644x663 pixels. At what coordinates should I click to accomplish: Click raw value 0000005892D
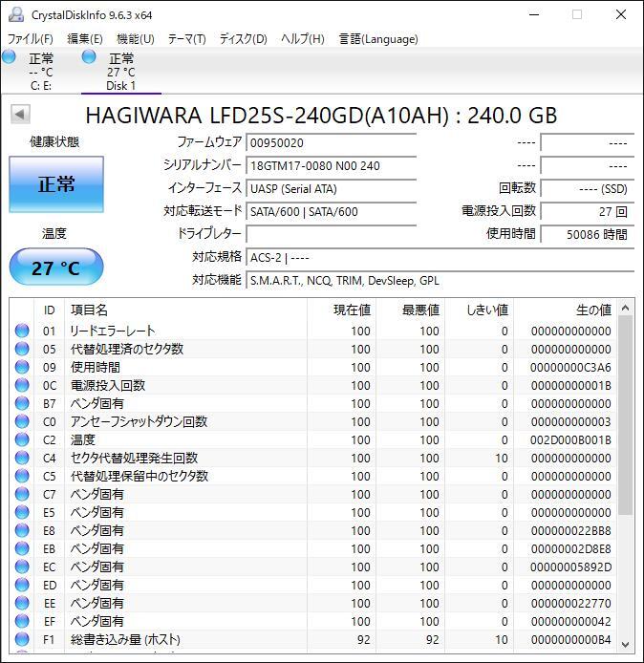tap(570, 567)
